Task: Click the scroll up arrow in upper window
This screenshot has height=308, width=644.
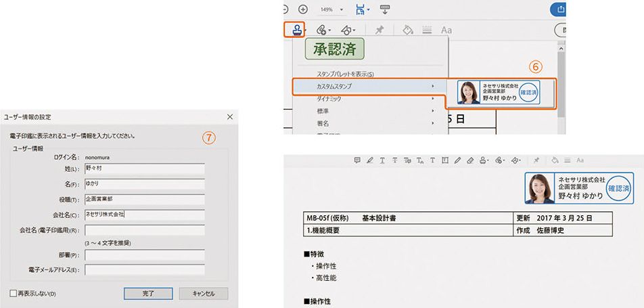Action: 561,47
